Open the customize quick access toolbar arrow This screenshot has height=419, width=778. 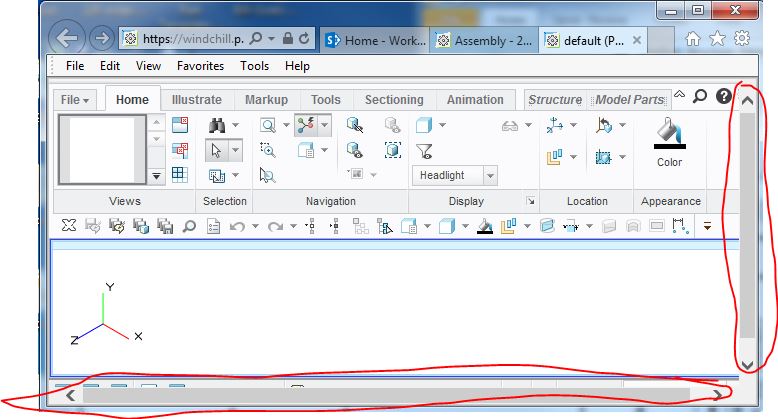(707, 226)
